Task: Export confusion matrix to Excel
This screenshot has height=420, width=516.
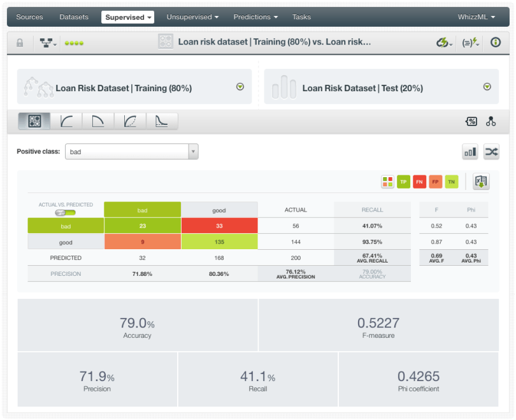Action: (x=481, y=182)
